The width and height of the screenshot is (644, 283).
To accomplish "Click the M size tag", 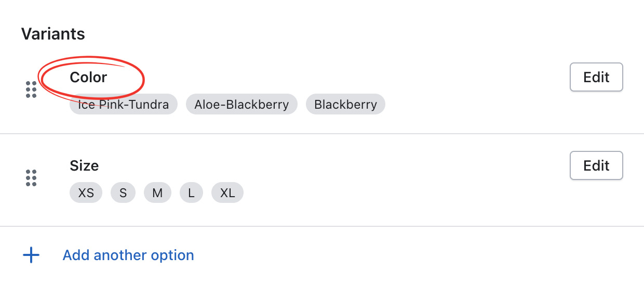I will 157,193.
